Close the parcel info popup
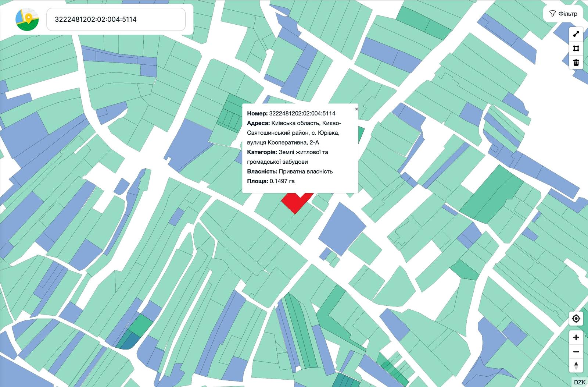The width and height of the screenshot is (588, 387). [356, 109]
